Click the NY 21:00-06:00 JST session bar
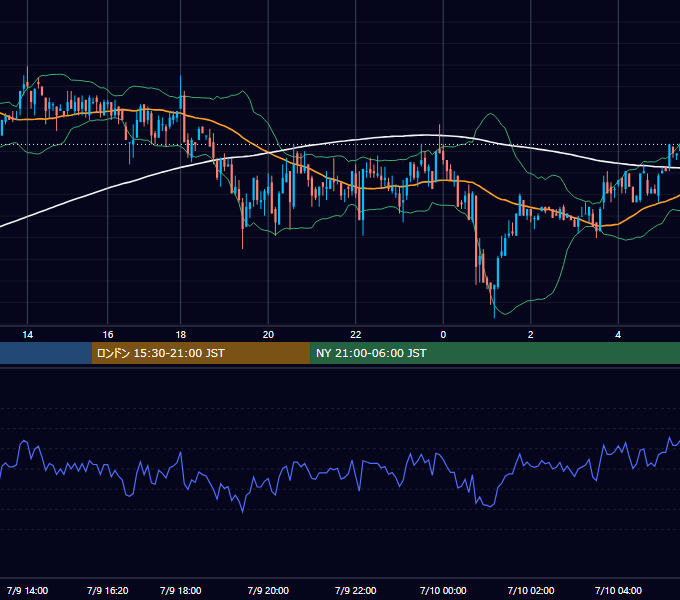Viewport: 680px width, 600px height. [495, 353]
